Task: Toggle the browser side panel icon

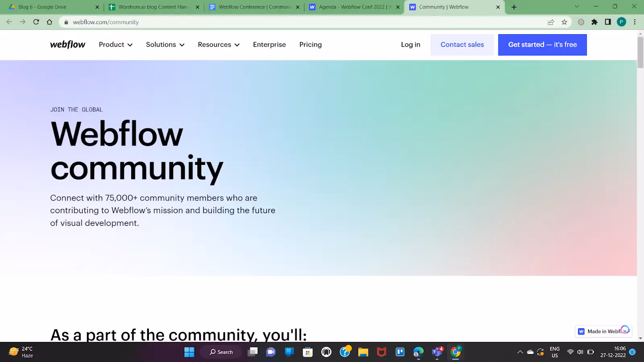Action: (608, 22)
